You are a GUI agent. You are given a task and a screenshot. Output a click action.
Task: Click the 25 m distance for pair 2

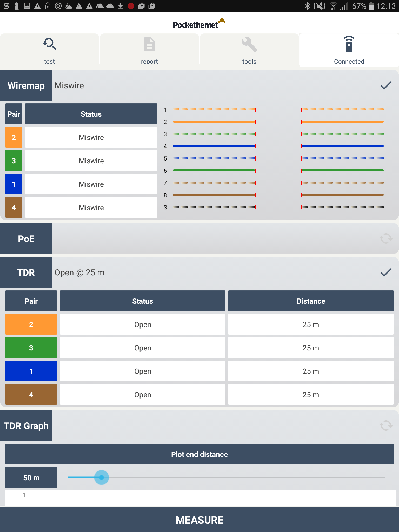pyautogui.click(x=311, y=324)
